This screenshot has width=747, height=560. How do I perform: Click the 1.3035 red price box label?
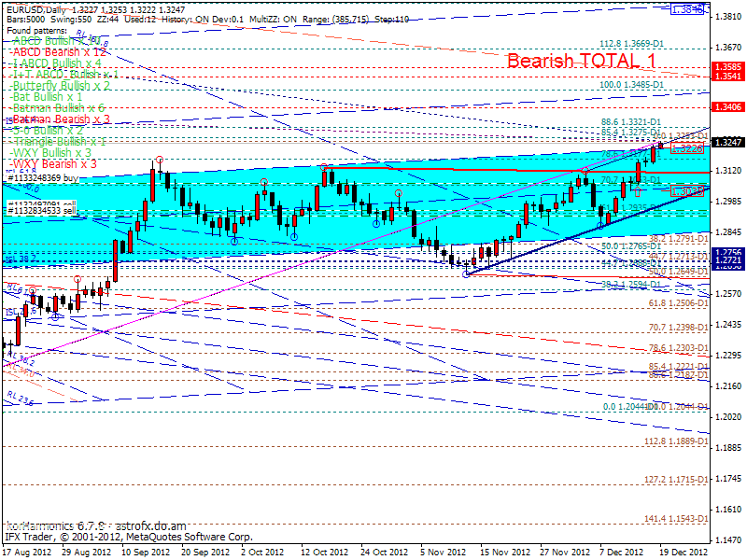(x=686, y=191)
